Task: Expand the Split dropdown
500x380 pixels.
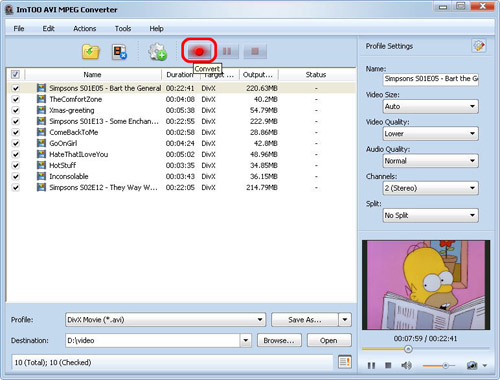Action: click(431, 215)
